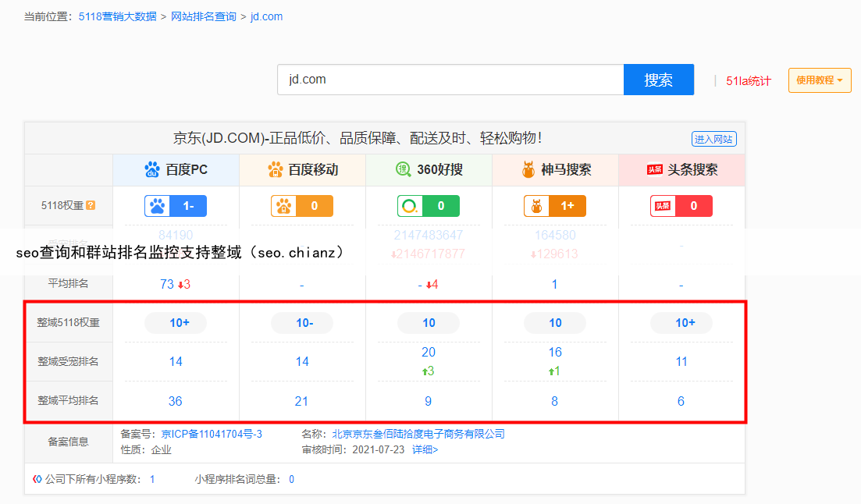Open ICP record 京ICP备11041704号-3

pos(212,434)
